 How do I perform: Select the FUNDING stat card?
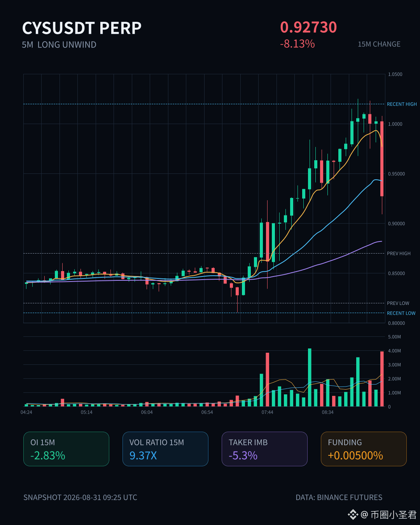[x=364, y=449]
